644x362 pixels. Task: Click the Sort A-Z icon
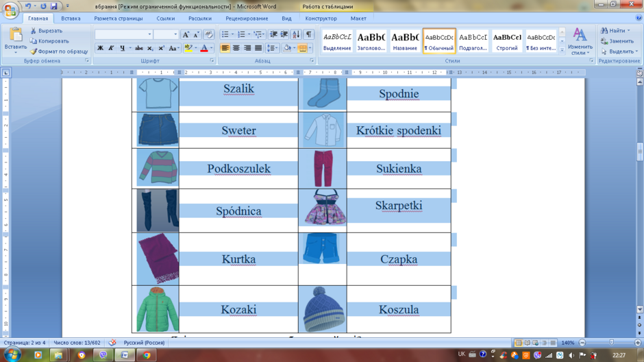pos(296,34)
